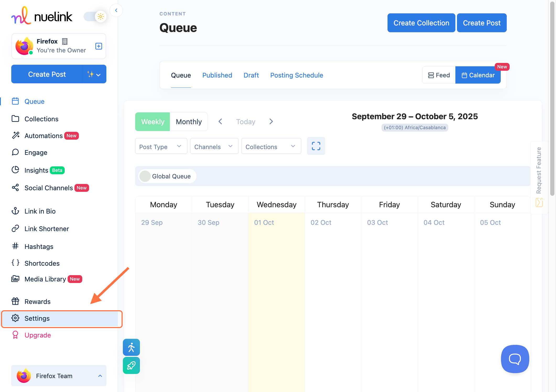Collapse sidebar with the left chevron
The height and width of the screenshot is (392, 556).
tap(116, 10)
